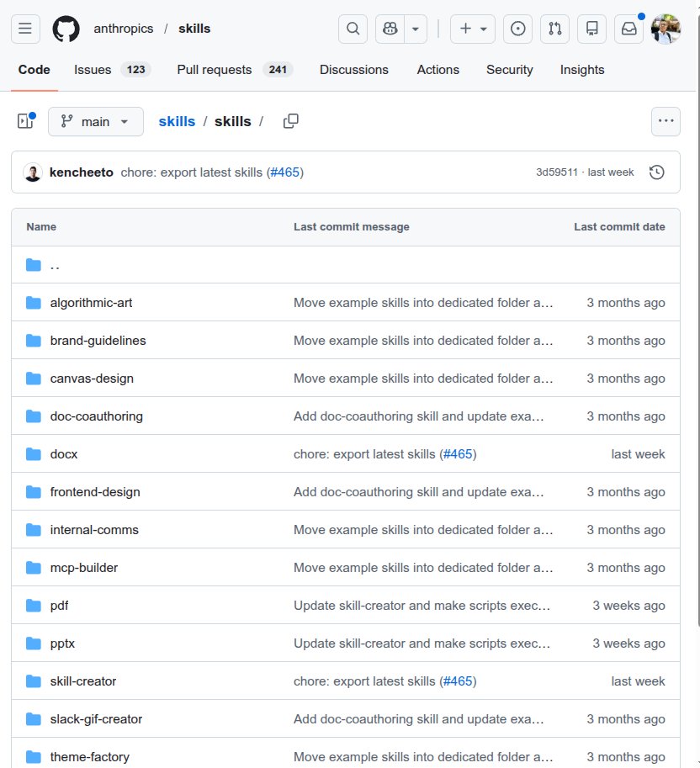700x768 pixels.
Task: Open commit hash 3d59511
Action: pos(557,172)
